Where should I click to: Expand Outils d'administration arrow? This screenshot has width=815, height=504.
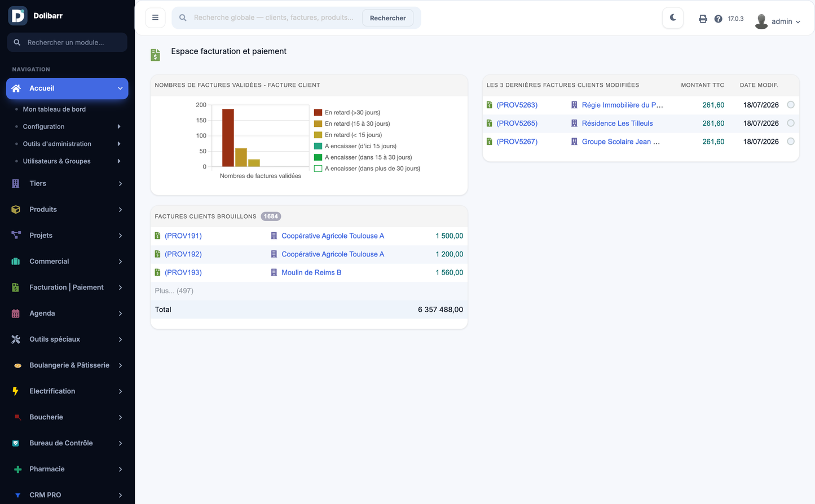119,144
